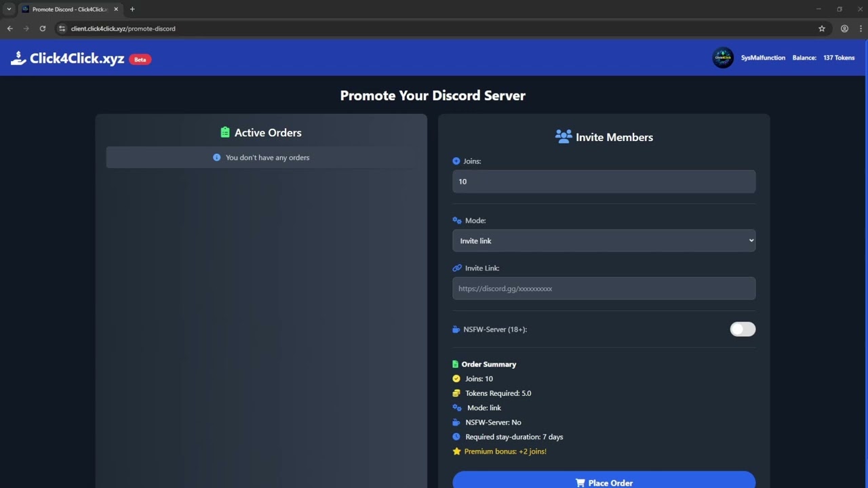868x488 pixels.
Task: Click the plus icon beside Joins label
Action: tap(456, 161)
